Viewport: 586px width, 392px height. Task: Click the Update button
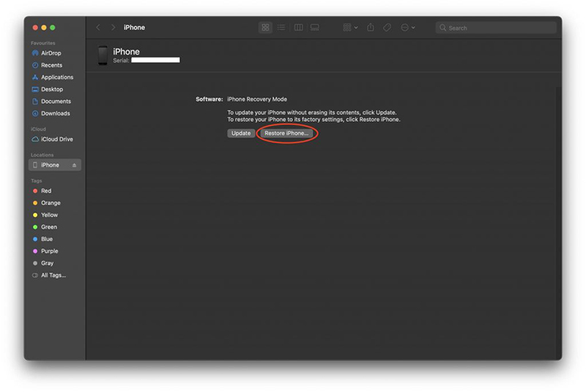point(241,133)
